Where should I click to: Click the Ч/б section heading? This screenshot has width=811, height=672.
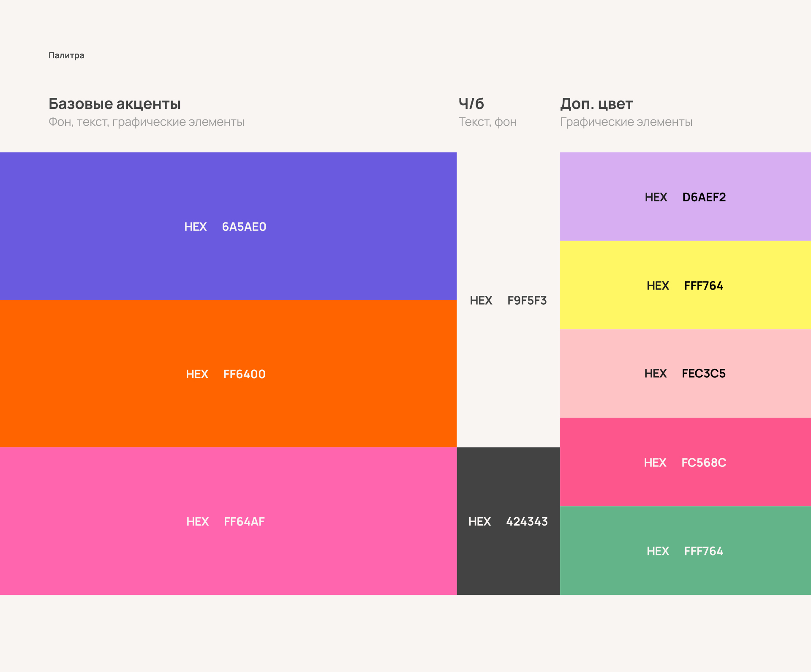click(471, 104)
